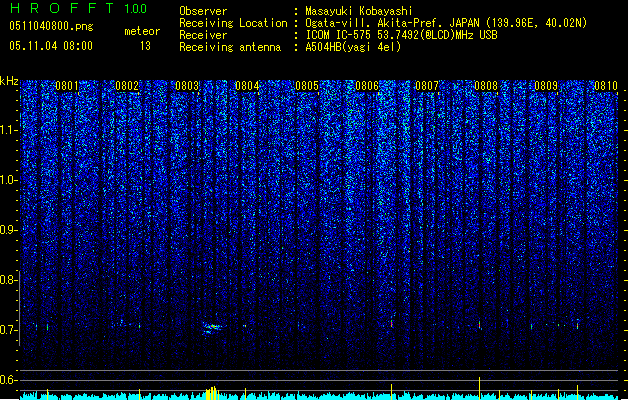The height and width of the screenshot is (400, 629).
Task: Click the 0804 time marker
Action: coord(247,86)
